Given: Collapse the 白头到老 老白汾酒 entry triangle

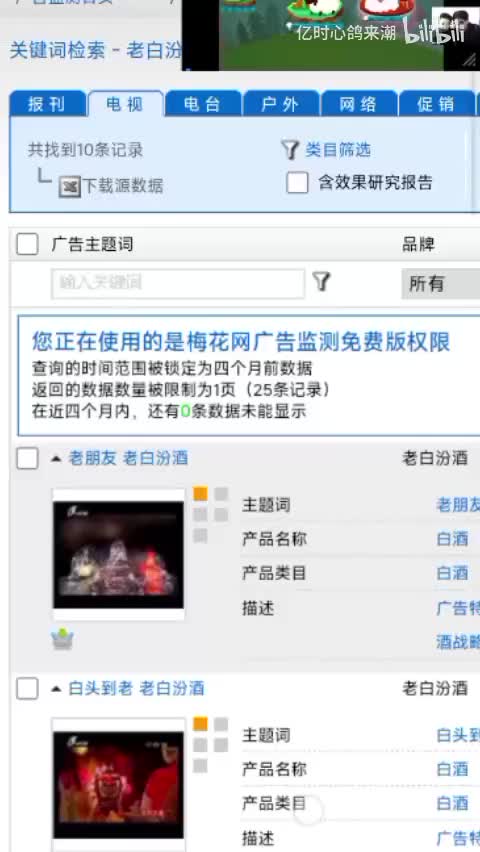Looking at the screenshot, I should (55, 689).
